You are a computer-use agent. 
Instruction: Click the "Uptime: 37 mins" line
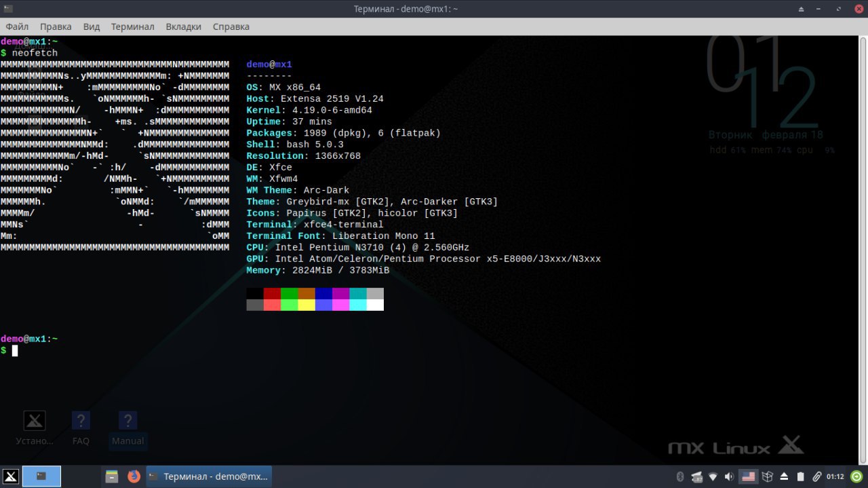[x=290, y=121]
